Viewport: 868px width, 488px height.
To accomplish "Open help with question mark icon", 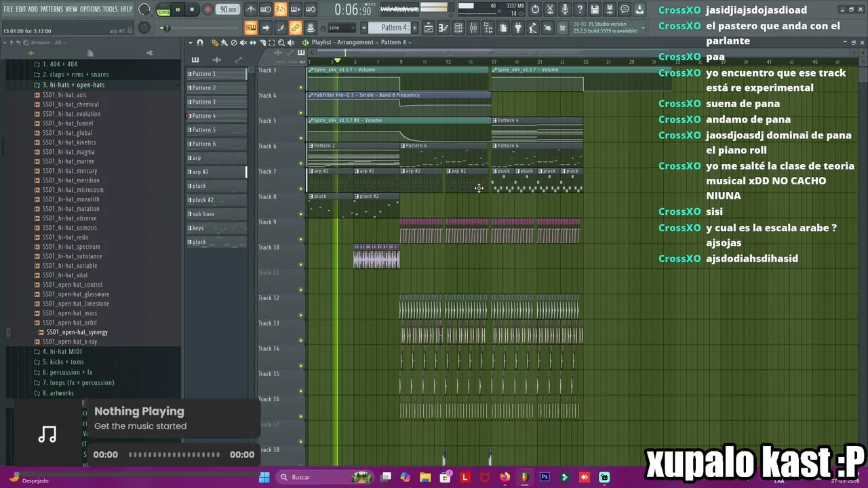I will 580,9.
